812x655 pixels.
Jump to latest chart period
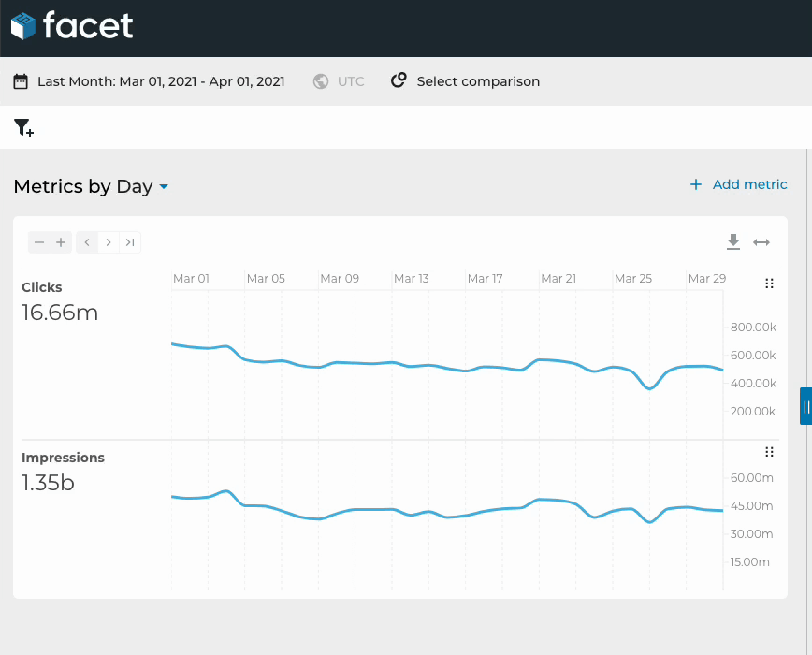coord(130,242)
